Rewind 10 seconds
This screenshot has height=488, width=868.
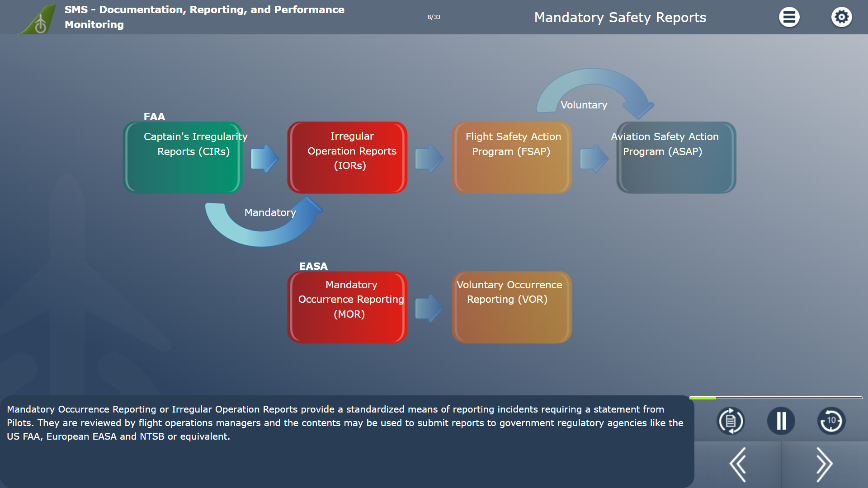click(831, 421)
